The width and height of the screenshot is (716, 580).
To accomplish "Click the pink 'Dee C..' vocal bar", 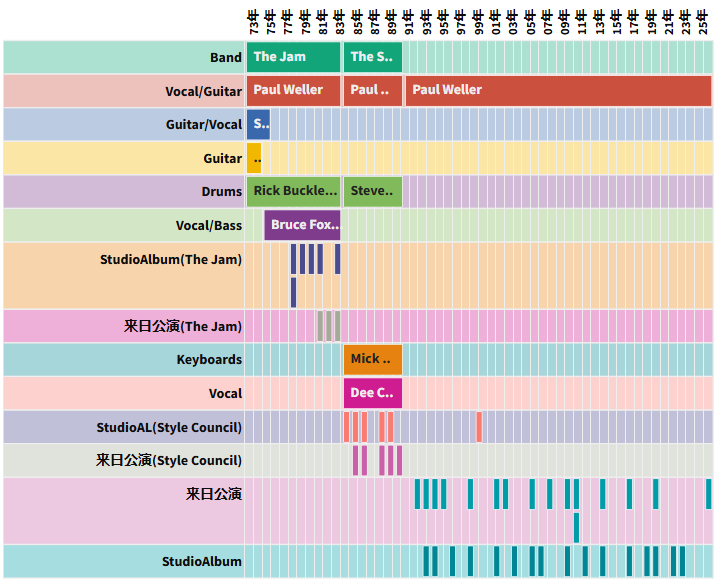I will (x=372, y=393).
